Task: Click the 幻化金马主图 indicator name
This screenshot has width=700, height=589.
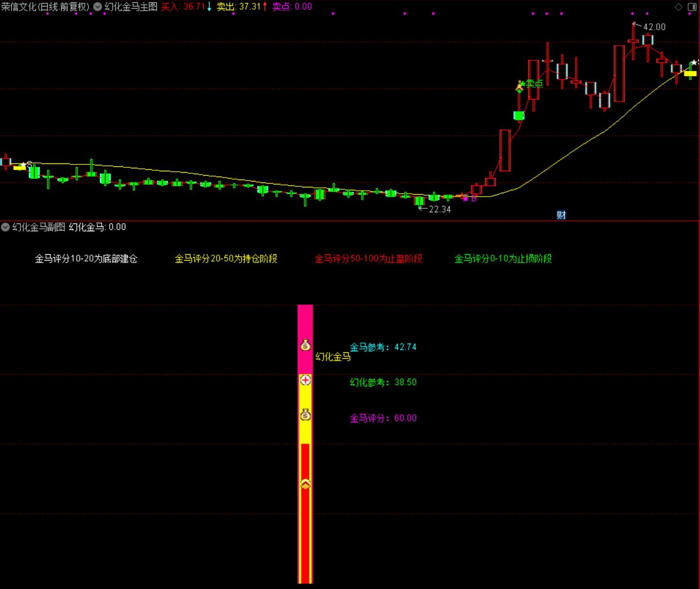Action: coord(131,7)
